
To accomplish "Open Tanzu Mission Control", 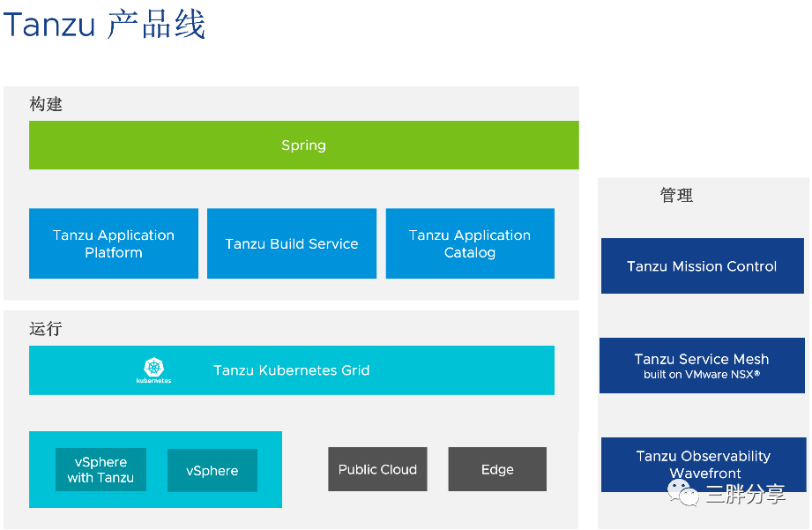I will pyautogui.click(x=702, y=265).
